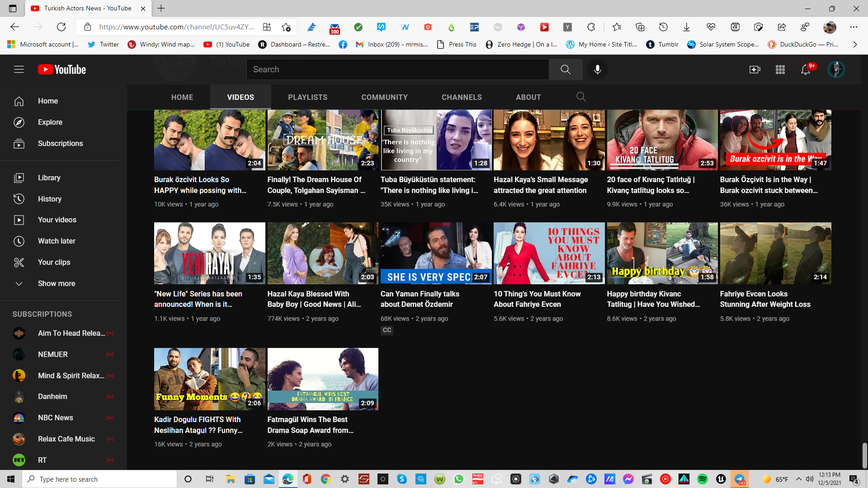Image resolution: width=868 pixels, height=488 pixels.
Task: Show hidden system tray icons
Action: click(798, 479)
